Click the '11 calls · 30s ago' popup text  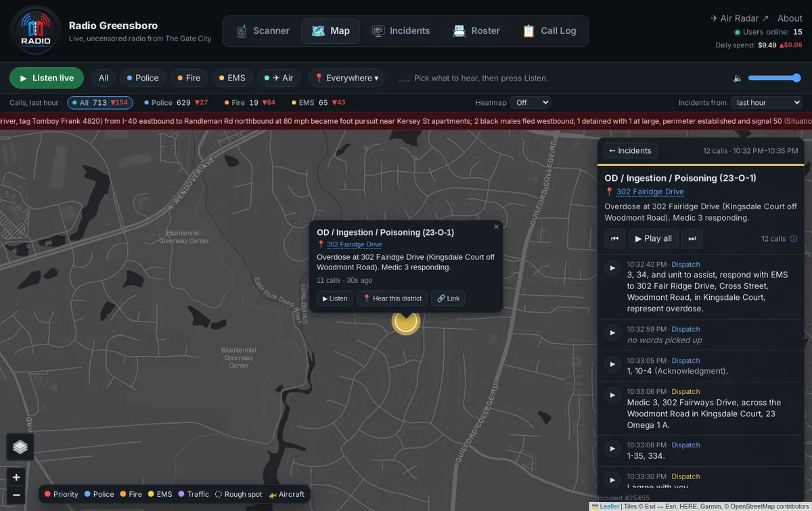tap(344, 280)
